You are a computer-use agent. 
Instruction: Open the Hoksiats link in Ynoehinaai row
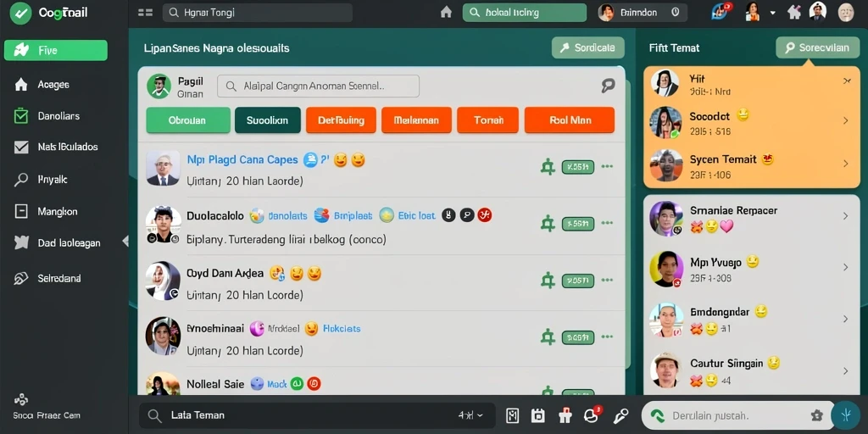342,328
